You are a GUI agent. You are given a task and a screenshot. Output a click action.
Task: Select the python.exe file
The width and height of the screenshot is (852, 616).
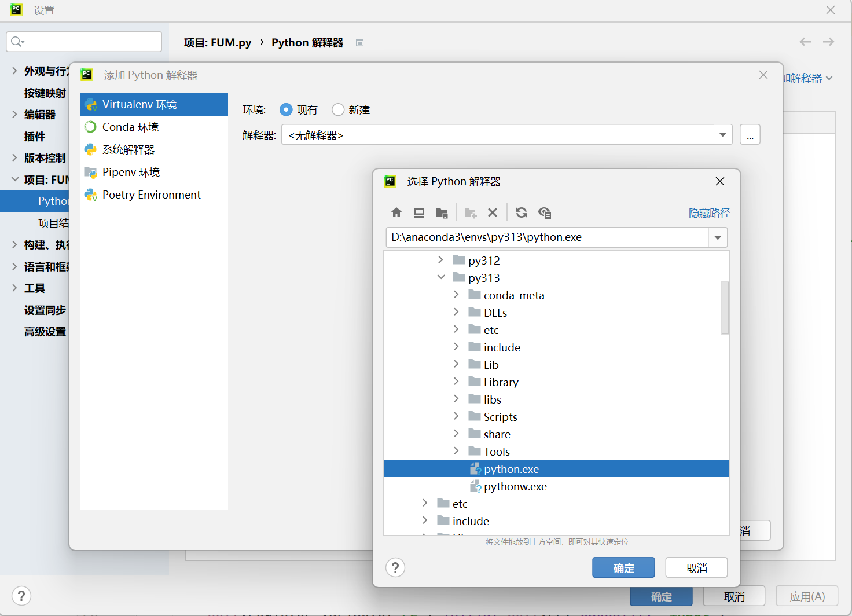tap(556, 469)
